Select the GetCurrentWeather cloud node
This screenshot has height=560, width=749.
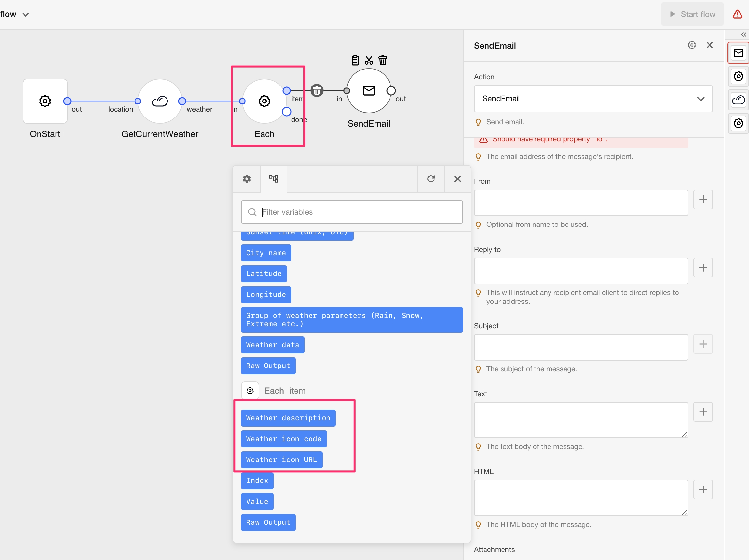pos(160,101)
